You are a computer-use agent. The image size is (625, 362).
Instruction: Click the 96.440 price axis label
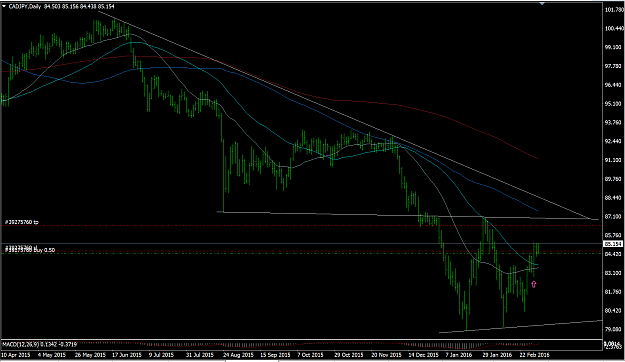point(614,85)
